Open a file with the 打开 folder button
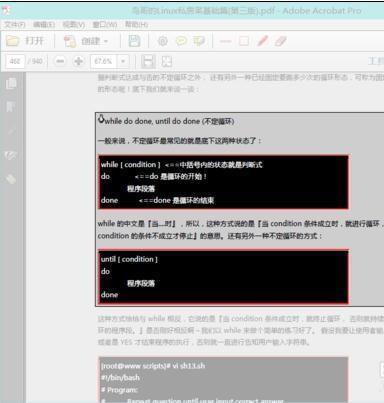 [x=25, y=41]
